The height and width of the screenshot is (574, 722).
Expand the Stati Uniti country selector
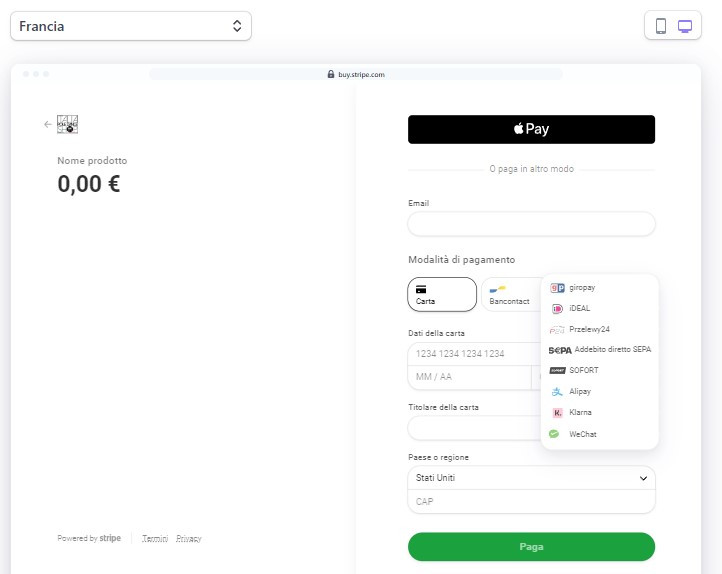531,478
